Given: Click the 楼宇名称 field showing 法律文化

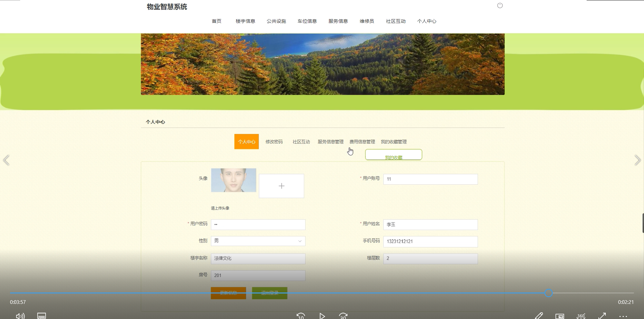Looking at the screenshot, I should [258, 259].
